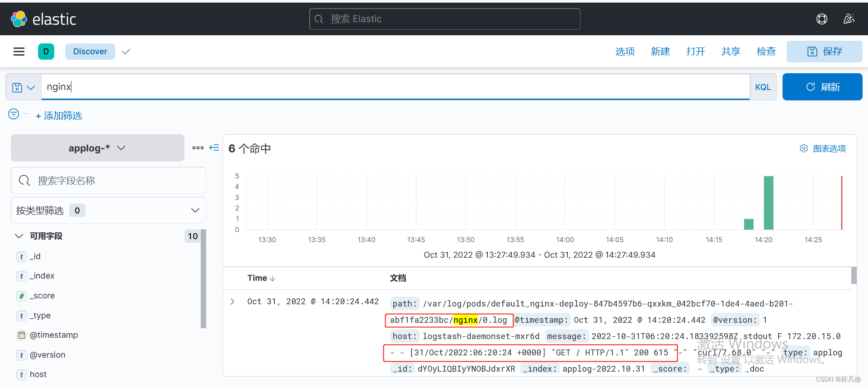Viewport: 868px width, 387px height.
Task: Collapse the field sidebar arrow icon
Action: click(214, 147)
